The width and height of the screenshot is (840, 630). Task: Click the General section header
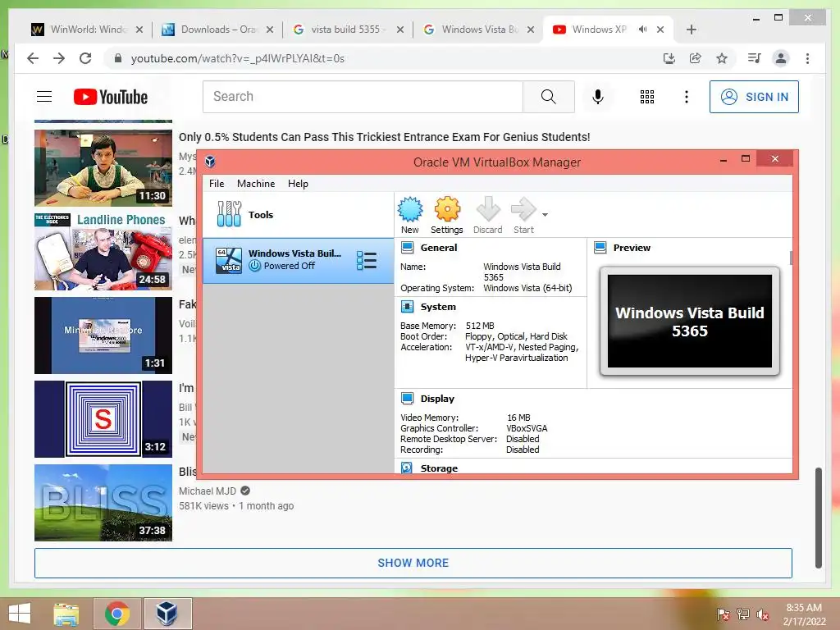(x=439, y=248)
